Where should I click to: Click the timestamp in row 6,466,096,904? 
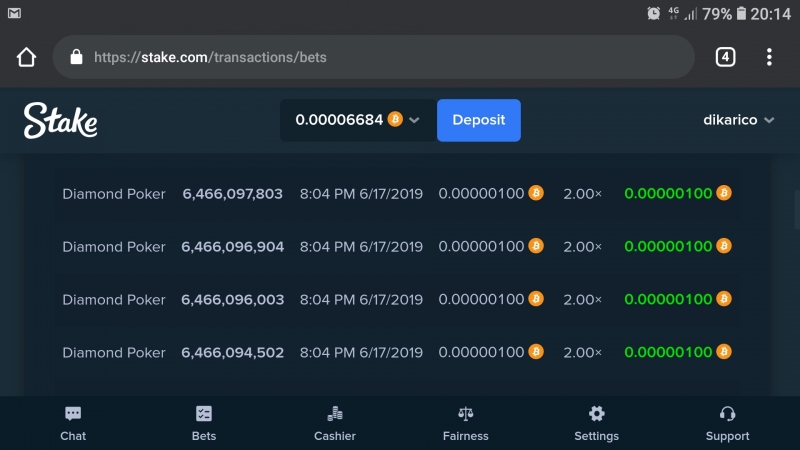[x=361, y=247]
